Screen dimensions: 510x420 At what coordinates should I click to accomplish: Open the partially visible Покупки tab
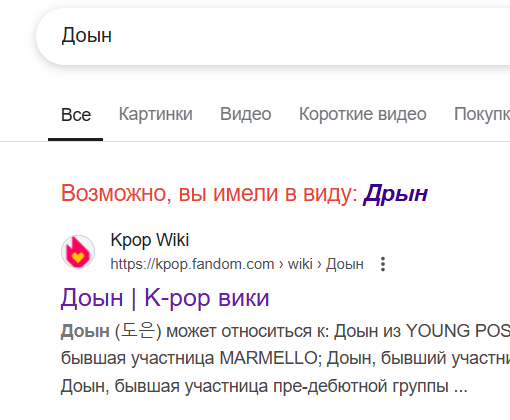(482, 114)
